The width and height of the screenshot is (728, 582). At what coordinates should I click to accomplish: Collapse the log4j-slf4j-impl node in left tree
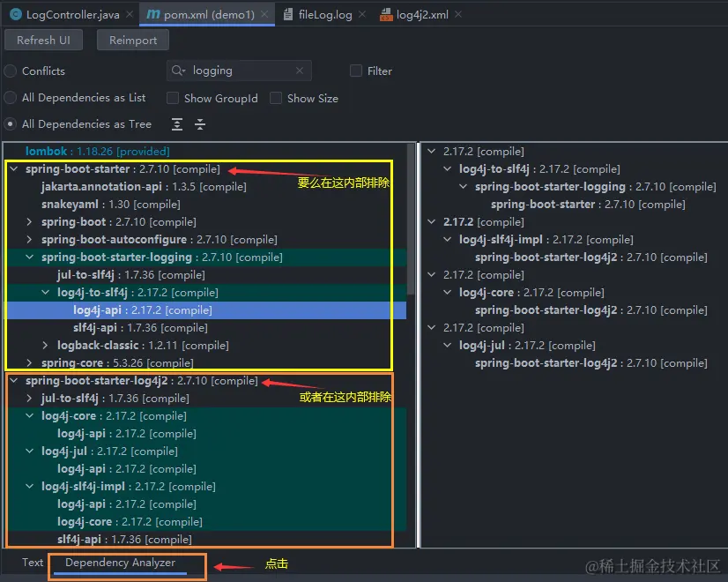[30, 487]
